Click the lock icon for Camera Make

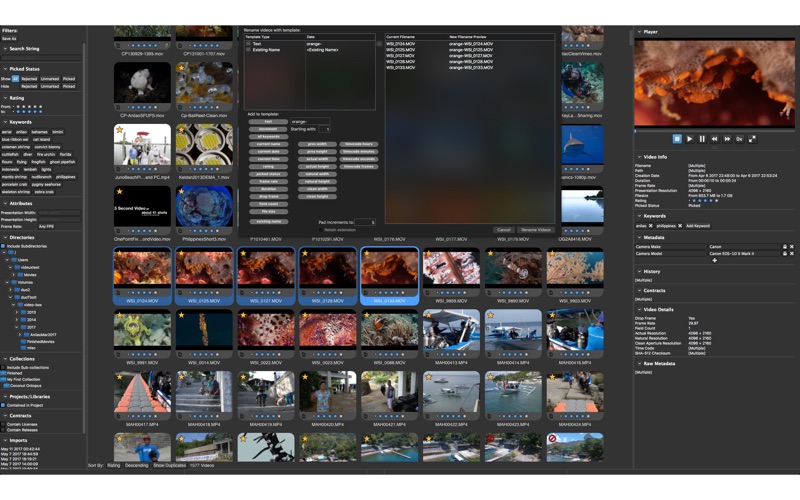(x=785, y=246)
